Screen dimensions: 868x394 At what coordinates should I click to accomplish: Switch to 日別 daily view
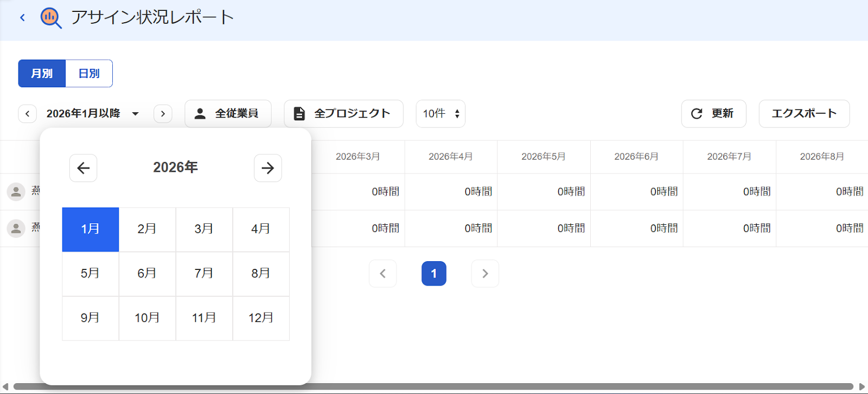click(89, 73)
